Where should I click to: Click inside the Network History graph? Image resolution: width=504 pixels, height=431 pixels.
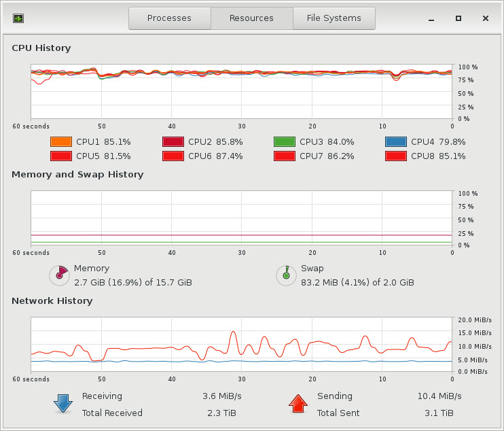point(241,345)
